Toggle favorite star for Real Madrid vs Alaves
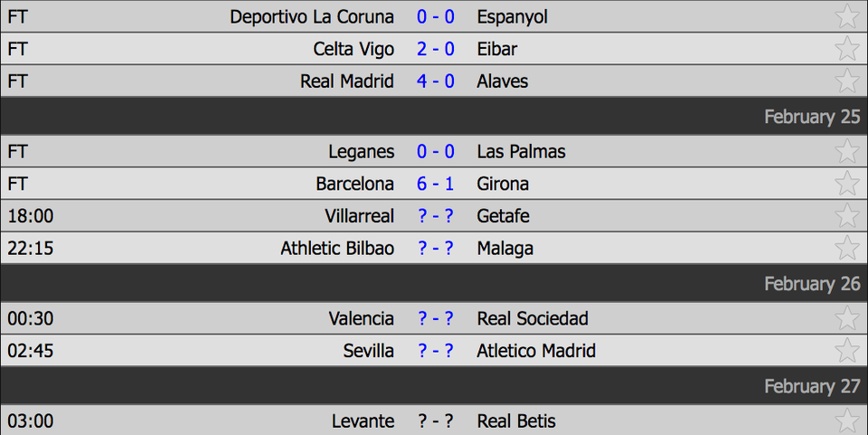Screen dimensions: 868x435 click(846, 81)
